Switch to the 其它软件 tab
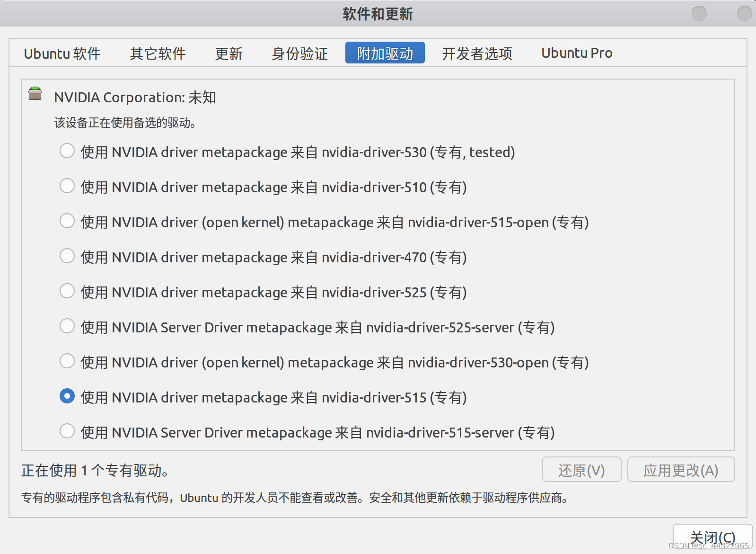This screenshot has height=554, width=756. pos(158,53)
